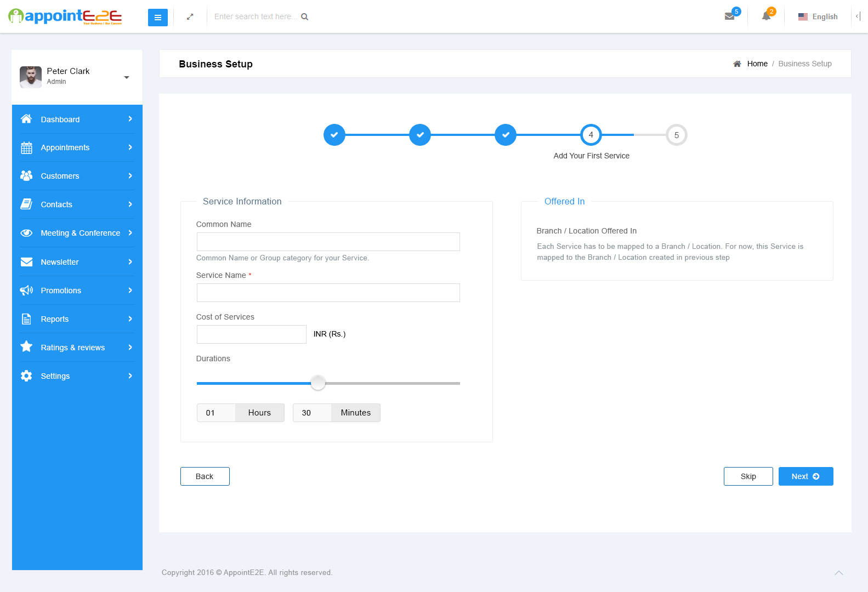Image resolution: width=868 pixels, height=592 pixels.
Task: Click the Customers group icon
Action: pos(26,176)
